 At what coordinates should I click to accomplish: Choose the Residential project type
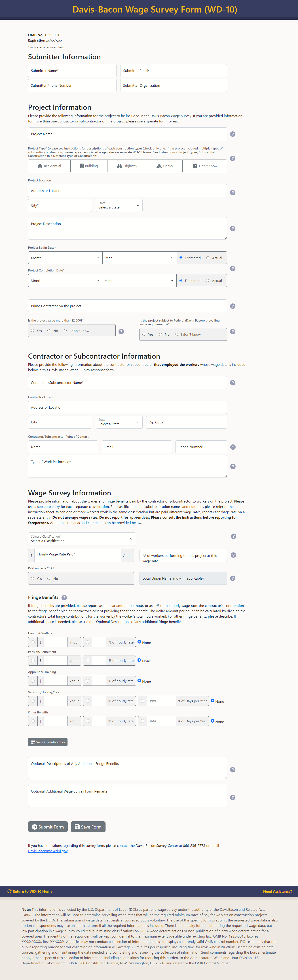point(49,166)
